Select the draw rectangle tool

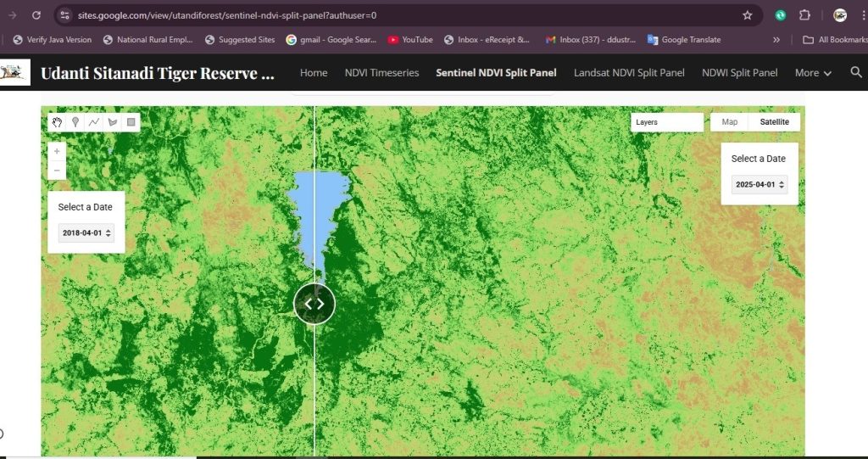[x=131, y=122]
